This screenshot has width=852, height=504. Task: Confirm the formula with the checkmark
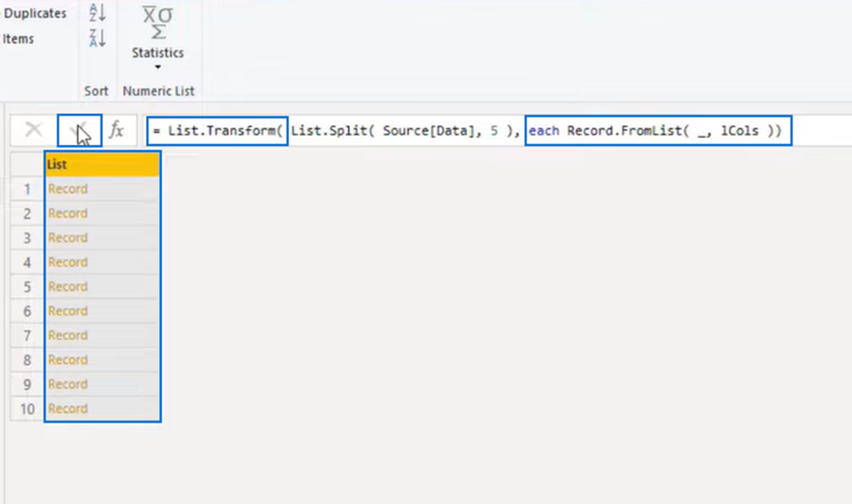tap(80, 130)
